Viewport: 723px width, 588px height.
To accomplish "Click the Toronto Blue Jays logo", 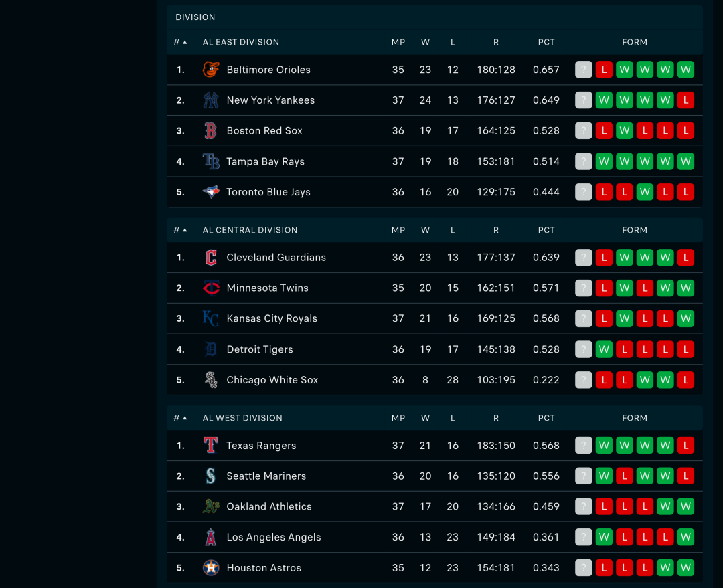I will click(211, 192).
